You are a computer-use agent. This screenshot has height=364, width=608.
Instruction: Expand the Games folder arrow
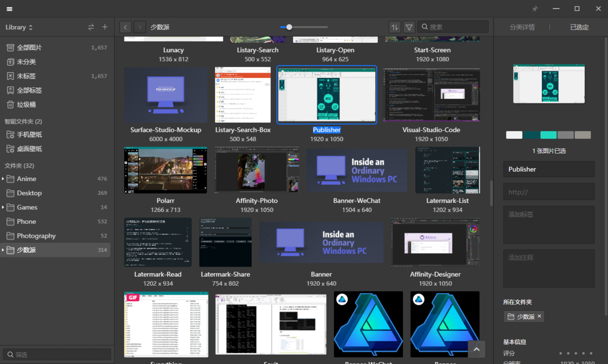coord(3,207)
